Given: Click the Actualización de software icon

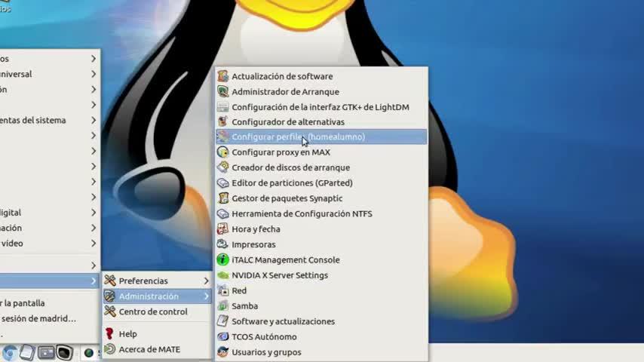Looking at the screenshot, I should click(x=222, y=76).
